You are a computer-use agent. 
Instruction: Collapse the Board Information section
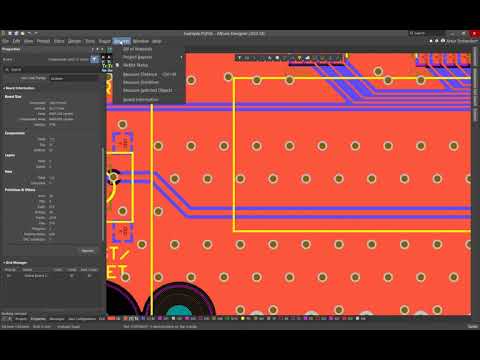pyautogui.click(x=20, y=88)
